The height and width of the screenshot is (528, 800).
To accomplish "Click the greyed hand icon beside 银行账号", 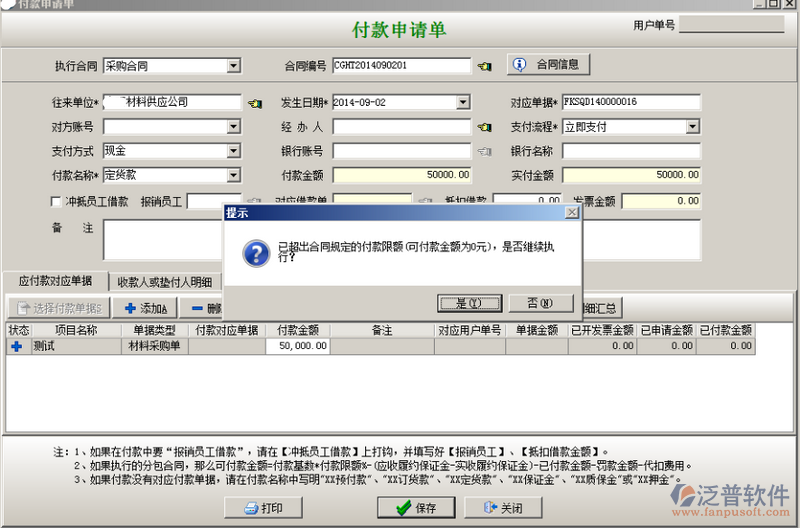I will click(x=484, y=151).
